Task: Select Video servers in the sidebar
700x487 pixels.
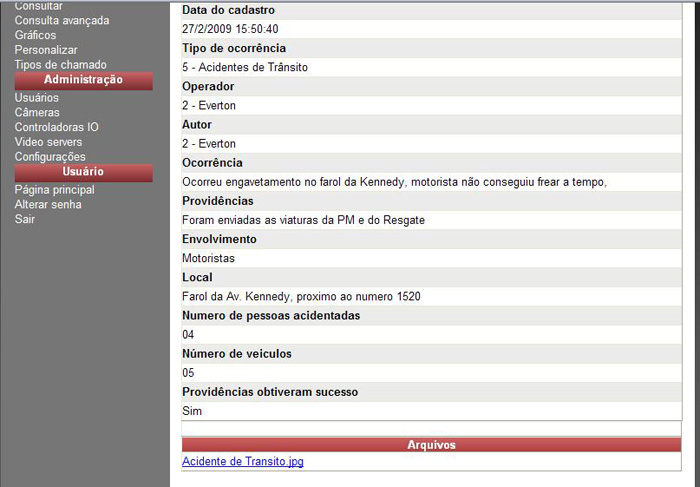Action: pos(49,142)
